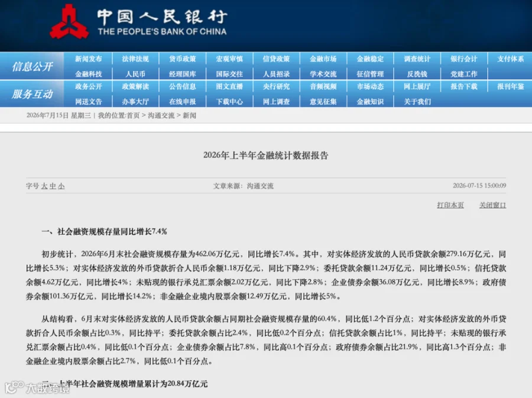
Task: Click 首页 in the breadcrumb
Action: pos(133,115)
